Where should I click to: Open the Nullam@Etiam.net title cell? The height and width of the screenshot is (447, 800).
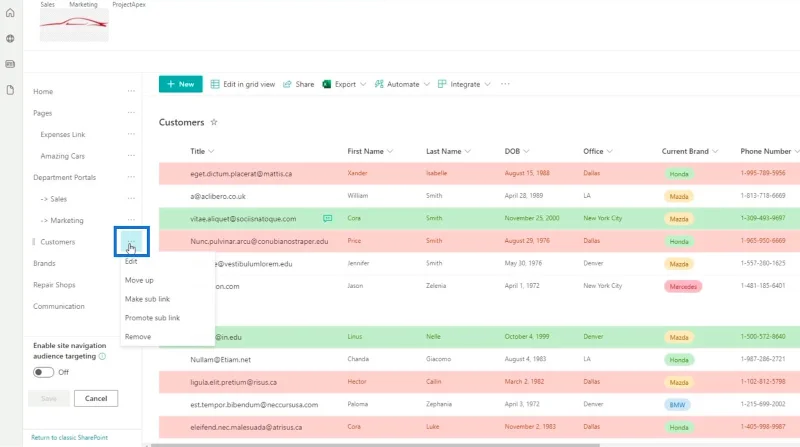220,360
